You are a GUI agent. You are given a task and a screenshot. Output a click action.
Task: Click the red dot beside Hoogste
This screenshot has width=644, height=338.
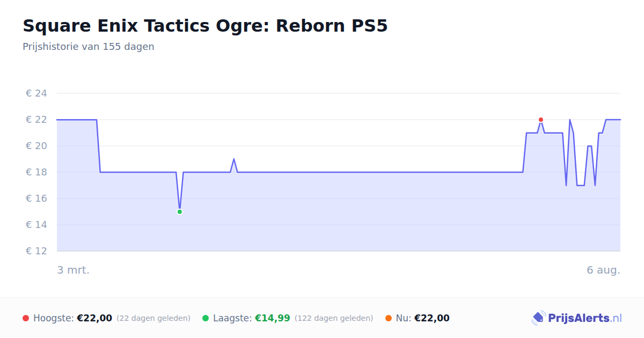pyautogui.click(x=26, y=318)
